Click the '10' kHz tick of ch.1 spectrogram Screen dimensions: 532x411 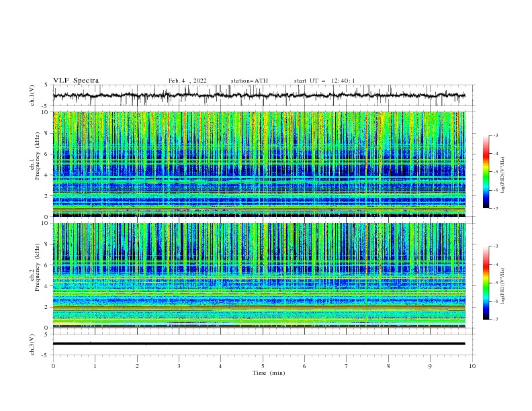[46, 112]
